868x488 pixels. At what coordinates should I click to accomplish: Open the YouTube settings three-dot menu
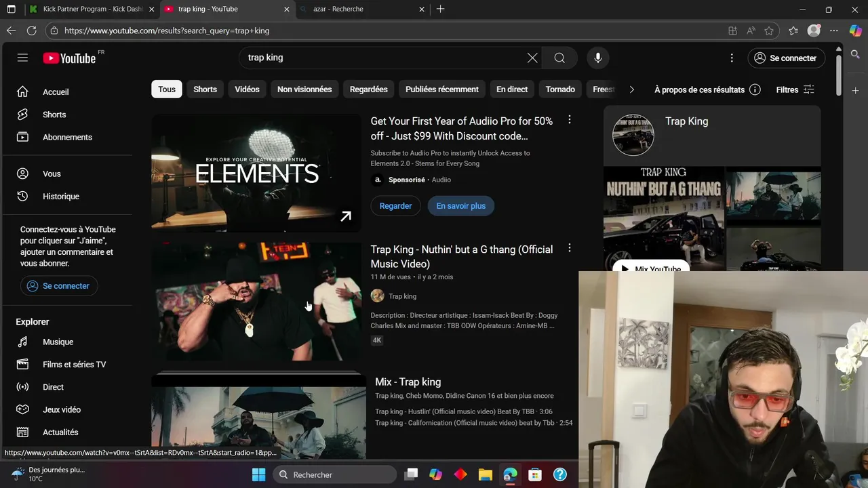731,58
